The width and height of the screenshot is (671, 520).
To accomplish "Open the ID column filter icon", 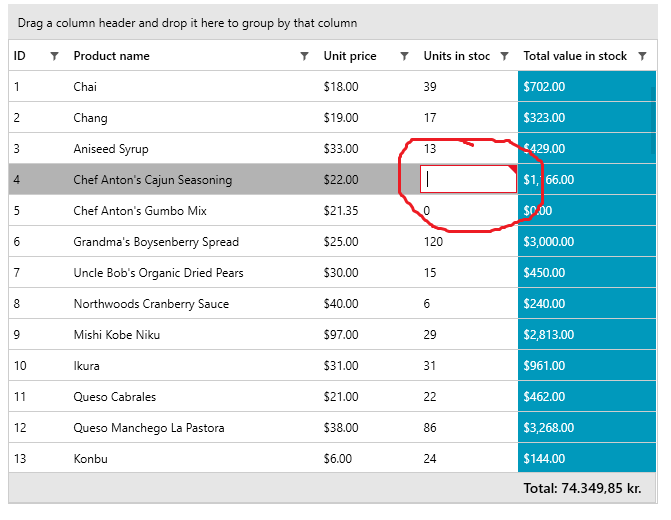I will tap(54, 57).
